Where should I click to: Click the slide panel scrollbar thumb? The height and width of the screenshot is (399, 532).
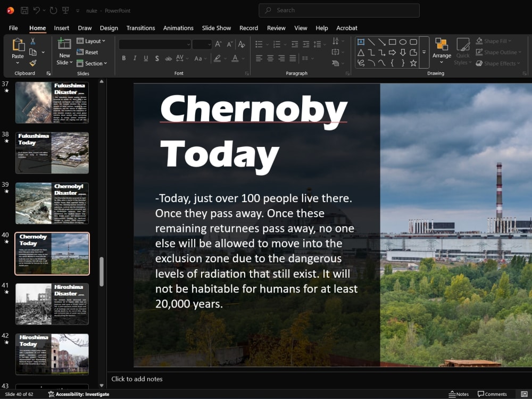tap(102, 272)
